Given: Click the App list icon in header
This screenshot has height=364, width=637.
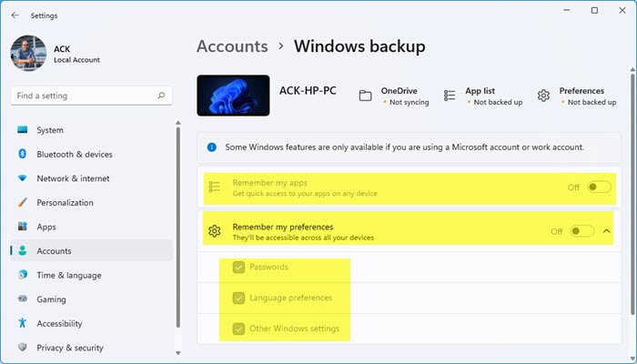Looking at the screenshot, I should click(449, 96).
